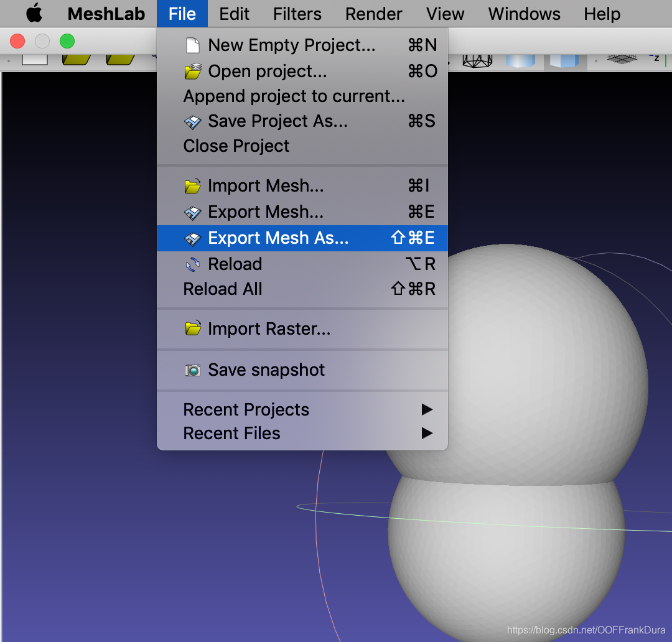Close the open File menu in menu bar
This screenshot has width=672, height=642.
click(182, 14)
